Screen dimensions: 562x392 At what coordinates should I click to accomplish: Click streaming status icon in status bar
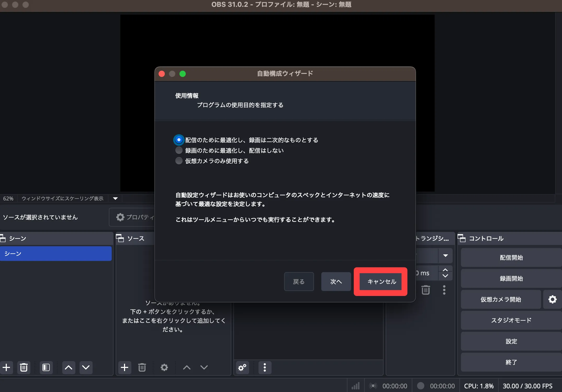[x=373, y=386]
